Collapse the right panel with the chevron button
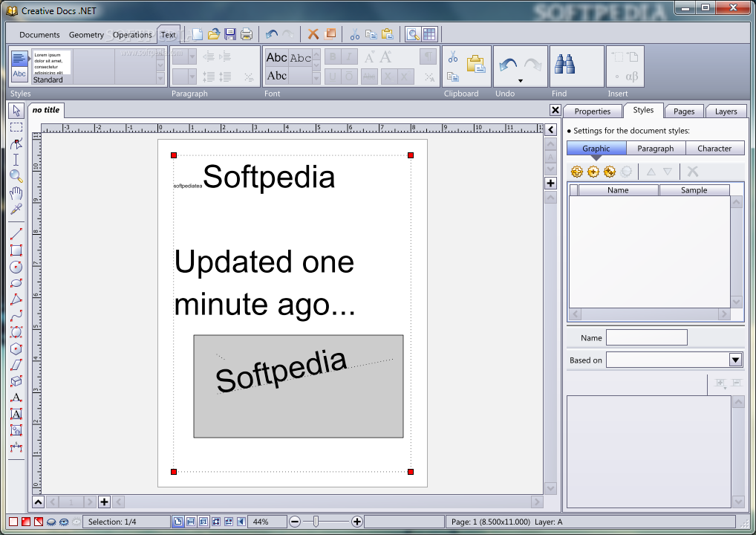The height and width of the screenshot is (535, 756). click(550, 129)
